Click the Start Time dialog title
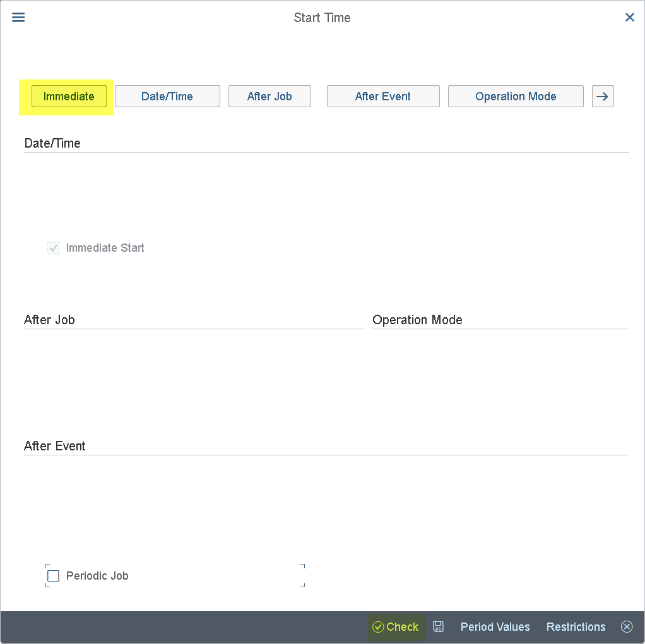Viewport: 645px width, 644px height. click(x=322, y=18)
